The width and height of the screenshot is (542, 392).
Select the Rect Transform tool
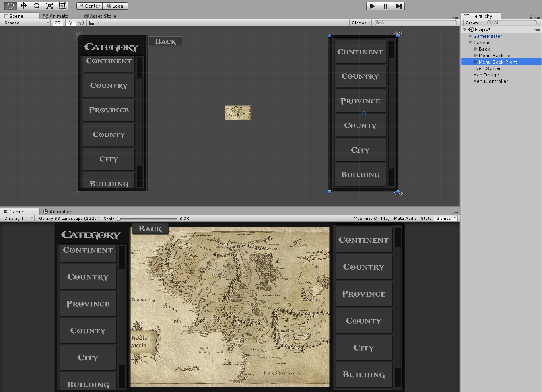coord(62,6)
